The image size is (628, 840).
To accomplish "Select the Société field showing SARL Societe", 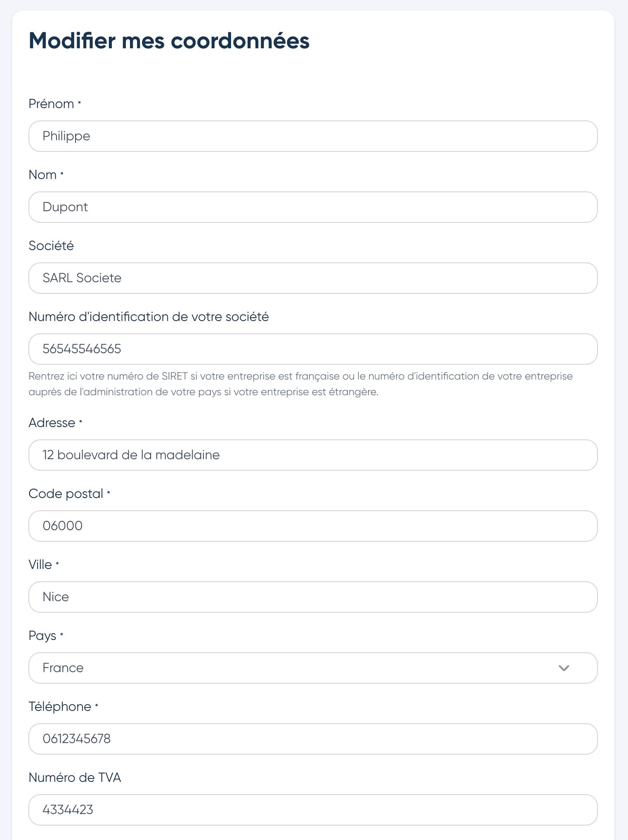I will 313,278.
